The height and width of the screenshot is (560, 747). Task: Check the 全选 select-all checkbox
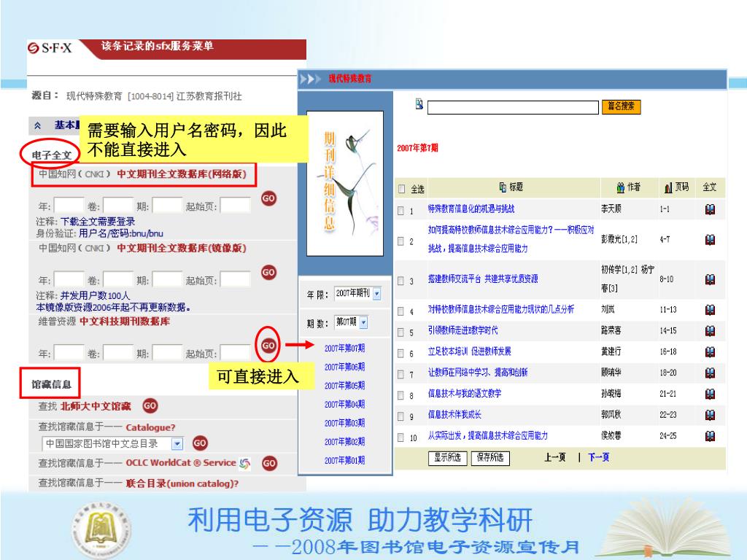[402, 189]
